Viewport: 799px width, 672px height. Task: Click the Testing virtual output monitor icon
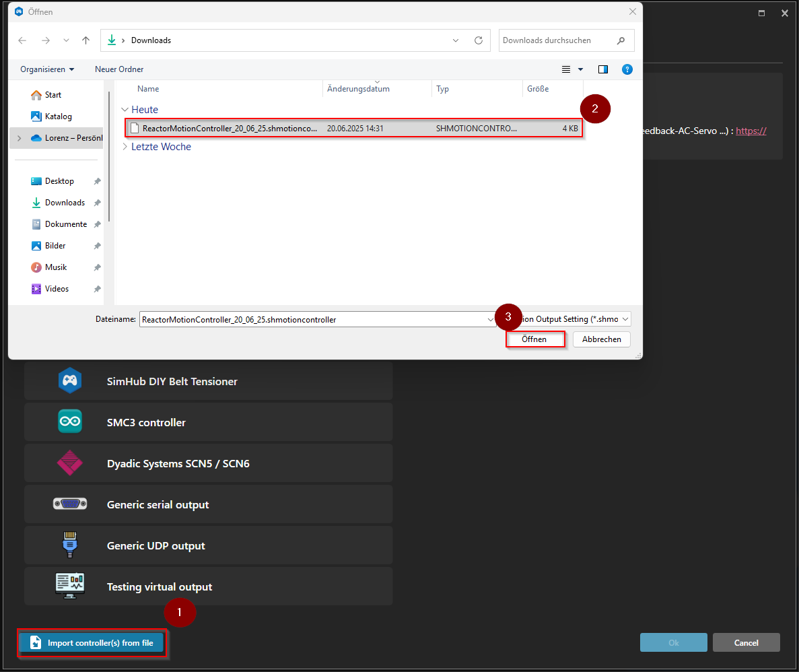click(x=70, y=586)
